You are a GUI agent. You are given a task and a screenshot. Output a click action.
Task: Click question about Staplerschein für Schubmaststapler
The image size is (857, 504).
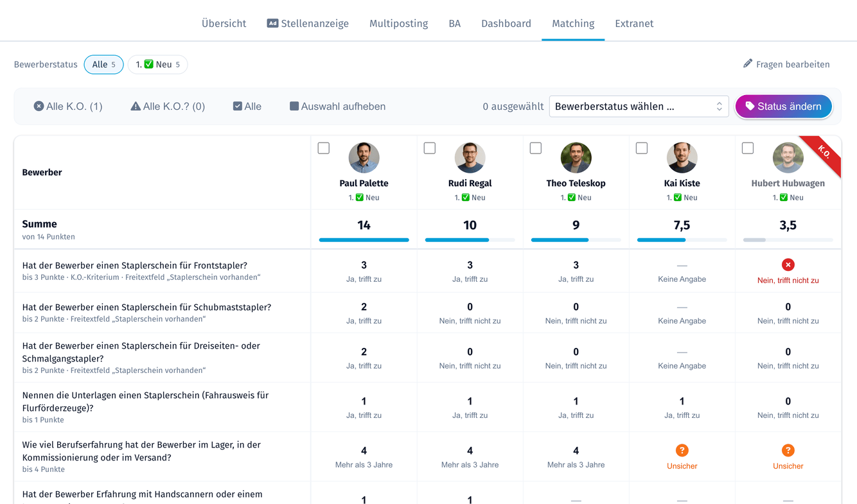coord(146,307)
